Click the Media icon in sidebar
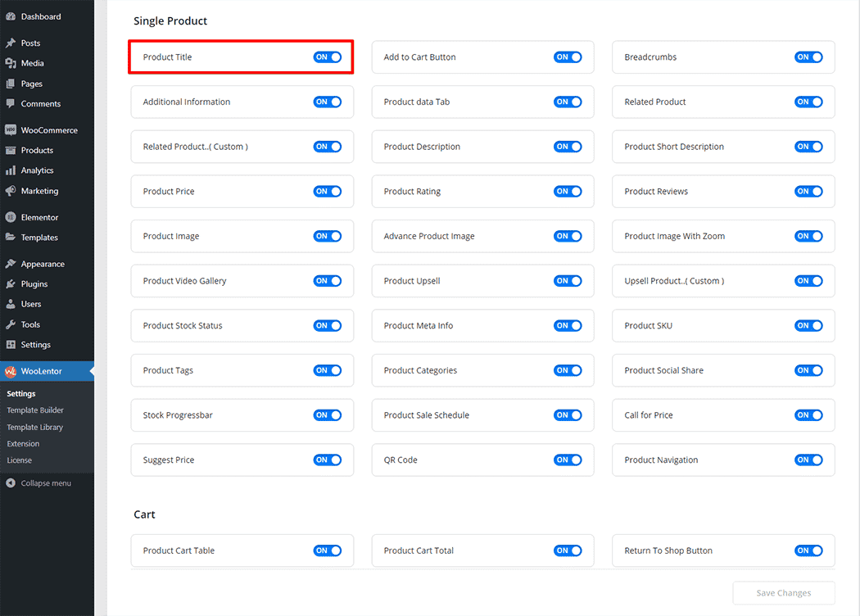860x616 pixels. [11, 63]
